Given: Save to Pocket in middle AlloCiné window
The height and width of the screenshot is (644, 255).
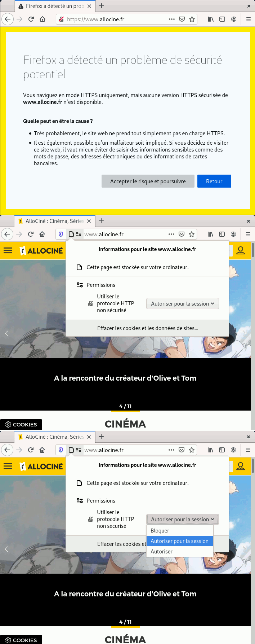Looking at the screenshot, I should pos(182,234).
